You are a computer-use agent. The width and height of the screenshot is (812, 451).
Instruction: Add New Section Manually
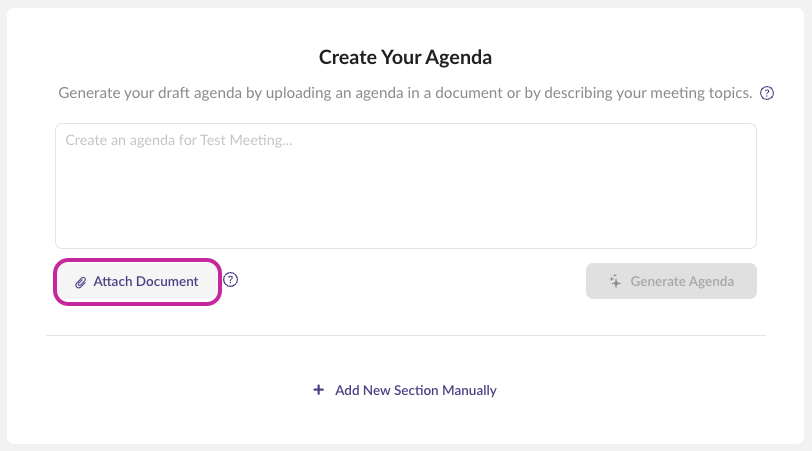coord(405,390)
